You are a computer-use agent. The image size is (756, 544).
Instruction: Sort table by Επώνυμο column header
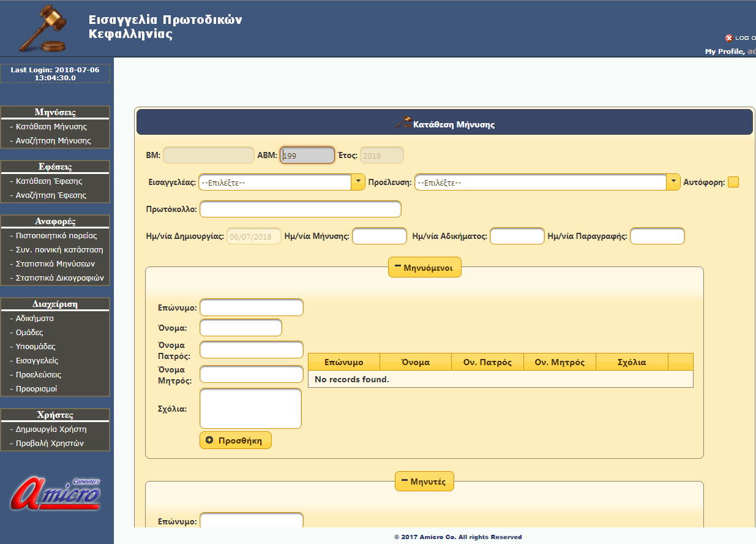click(x=343, y=362)
